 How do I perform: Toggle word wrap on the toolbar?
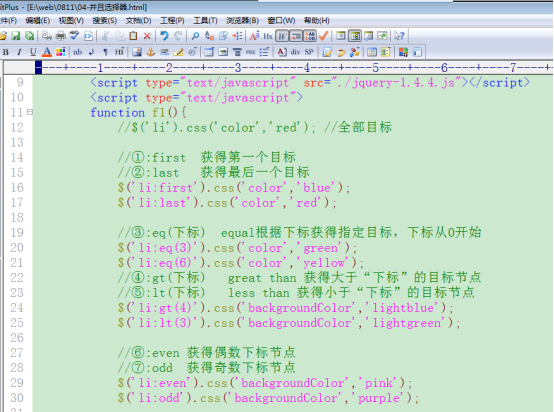[282, 36]
